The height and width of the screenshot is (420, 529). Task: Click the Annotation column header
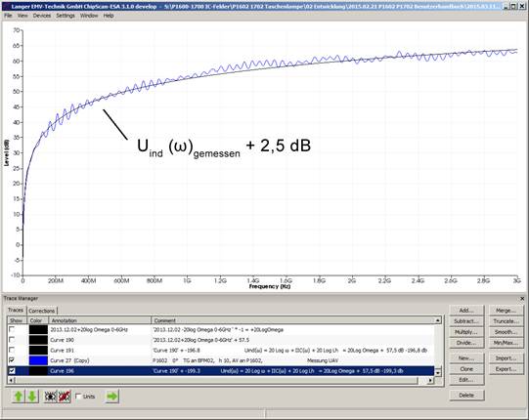100,320
